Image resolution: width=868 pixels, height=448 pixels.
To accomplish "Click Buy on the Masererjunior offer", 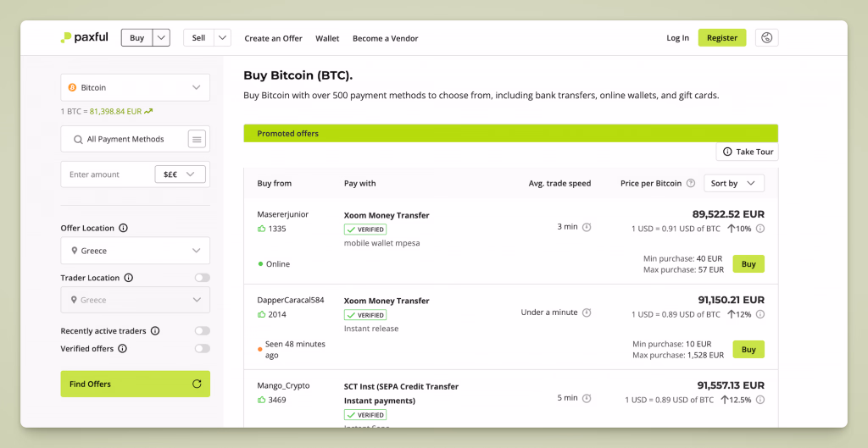I will coord(748,264).
